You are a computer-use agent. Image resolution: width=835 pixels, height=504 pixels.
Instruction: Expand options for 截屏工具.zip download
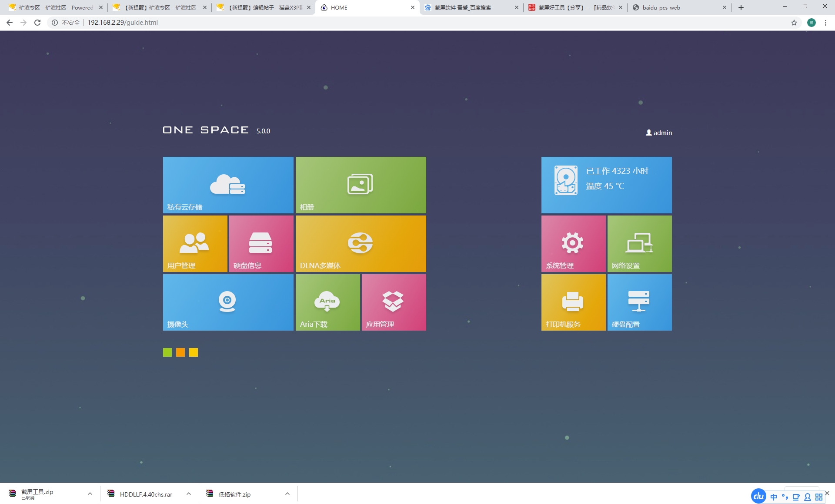pyautogui.click(x=90, y=494)
